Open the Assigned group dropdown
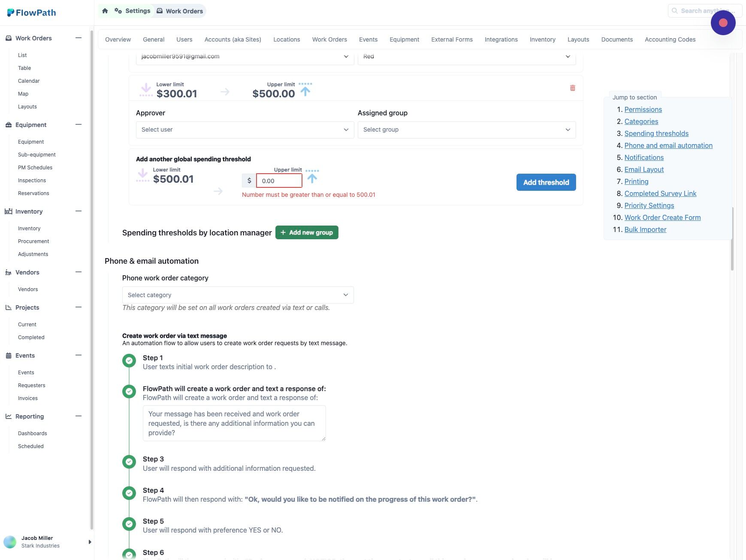746x560 pixels. pyautogui.click(x=467, y=130)
